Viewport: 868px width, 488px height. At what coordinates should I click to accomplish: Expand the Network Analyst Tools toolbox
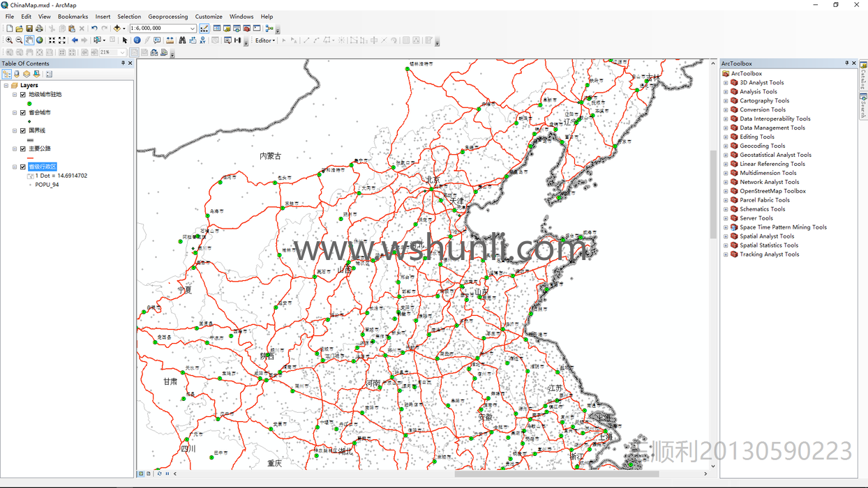pos(726,182)
